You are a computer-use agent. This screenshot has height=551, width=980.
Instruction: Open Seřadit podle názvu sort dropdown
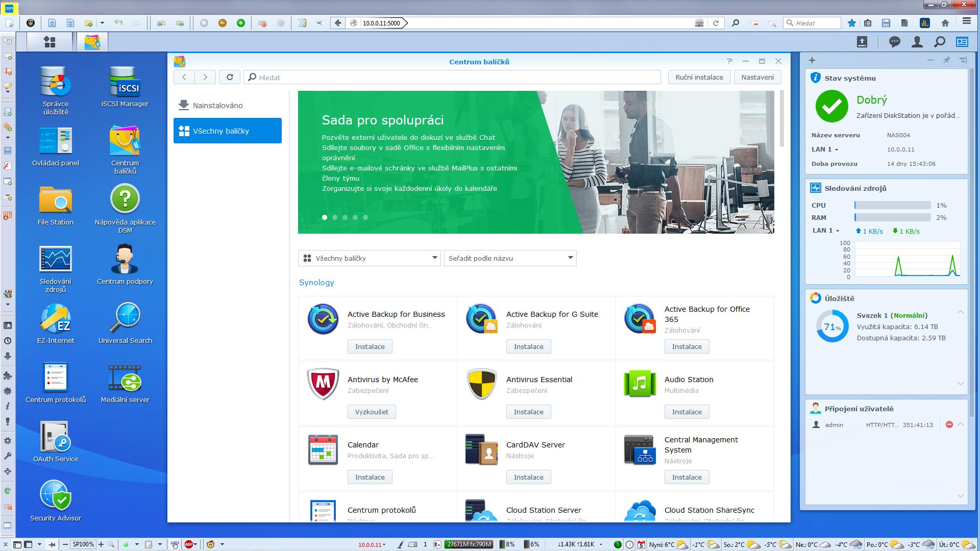point(510,258)
